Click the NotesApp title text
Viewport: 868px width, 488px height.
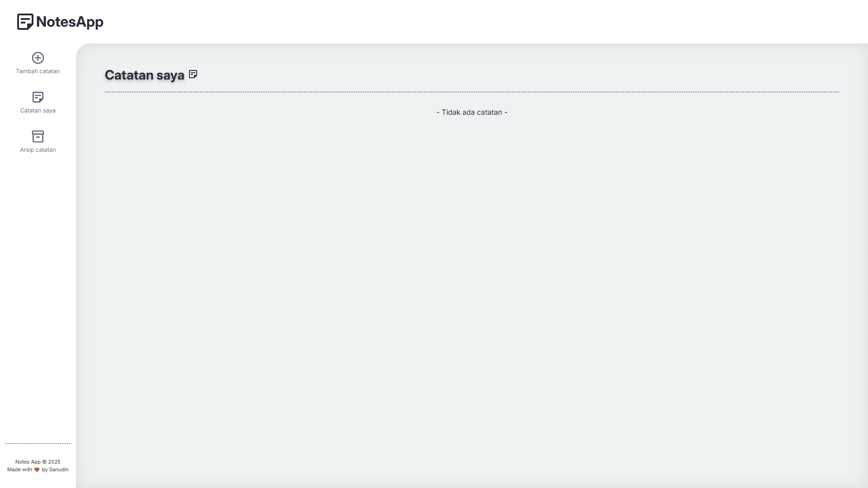point(70,22)
